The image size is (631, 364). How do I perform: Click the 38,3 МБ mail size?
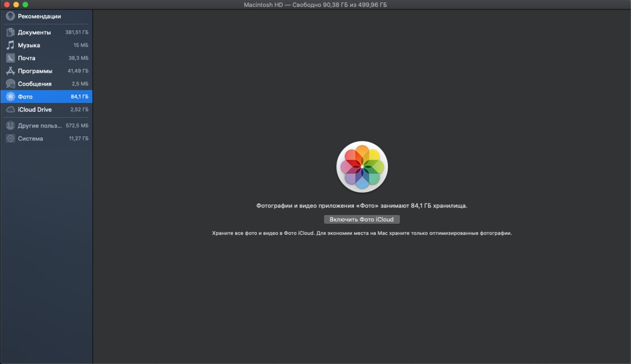tap(79, 58)
